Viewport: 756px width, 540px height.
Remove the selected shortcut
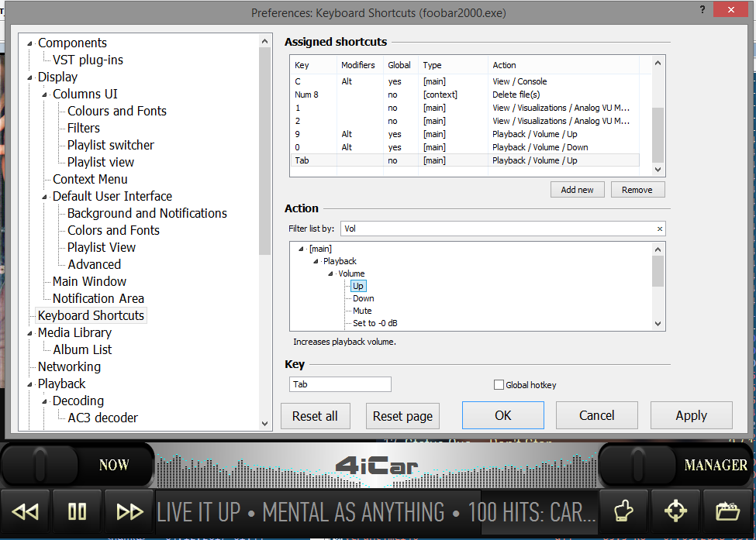click(x=637, y=190)
